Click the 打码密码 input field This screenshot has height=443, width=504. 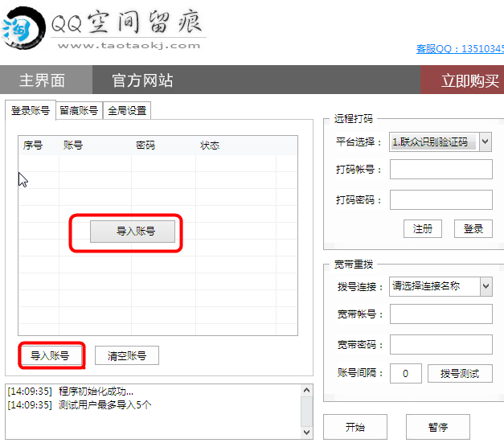tap(441, 199)
